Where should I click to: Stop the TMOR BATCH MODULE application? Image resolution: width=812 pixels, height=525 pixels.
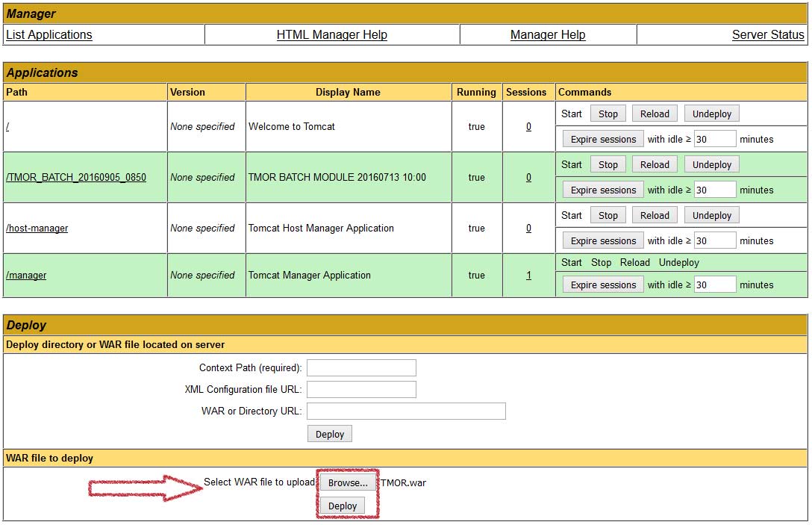608,164
